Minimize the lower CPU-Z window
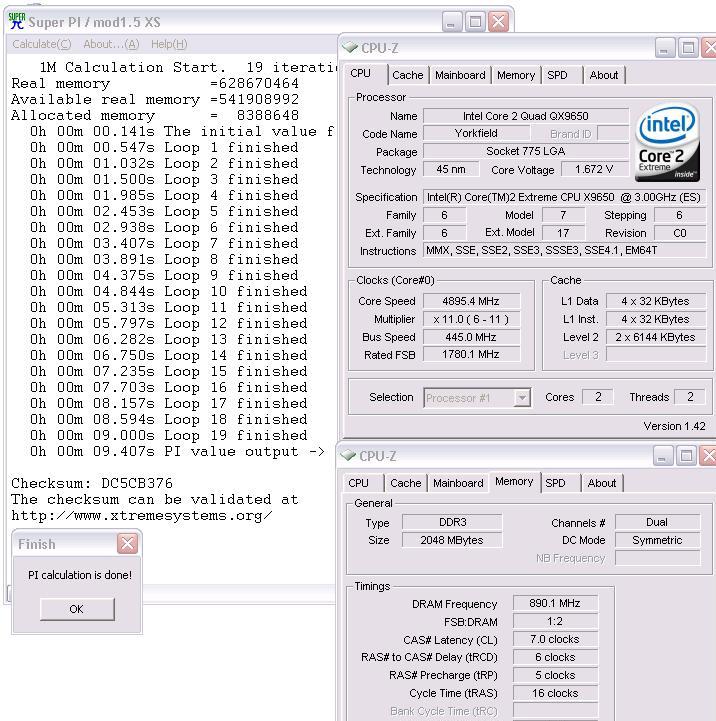 [x=663, y=456]
